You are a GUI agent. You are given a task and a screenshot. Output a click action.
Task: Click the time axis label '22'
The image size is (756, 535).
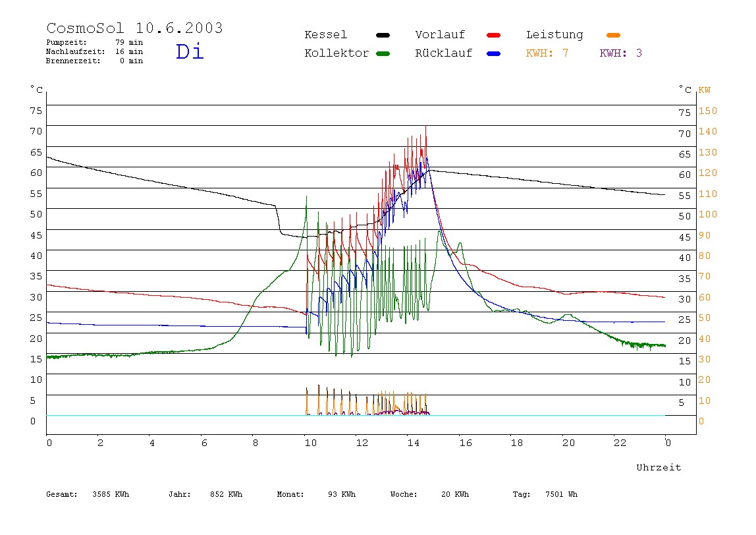(620, 443)
